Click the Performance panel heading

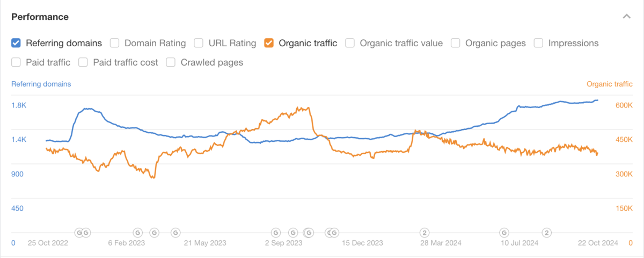tap(40, 17)
